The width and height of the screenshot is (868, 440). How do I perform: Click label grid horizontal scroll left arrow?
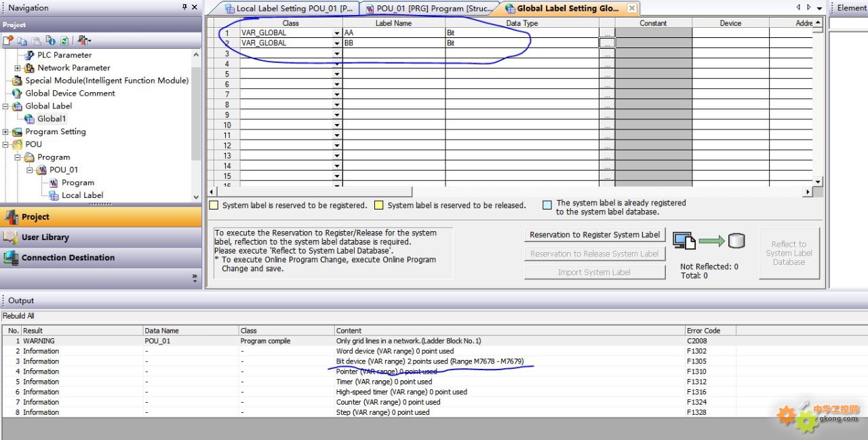tap(212, 192)
